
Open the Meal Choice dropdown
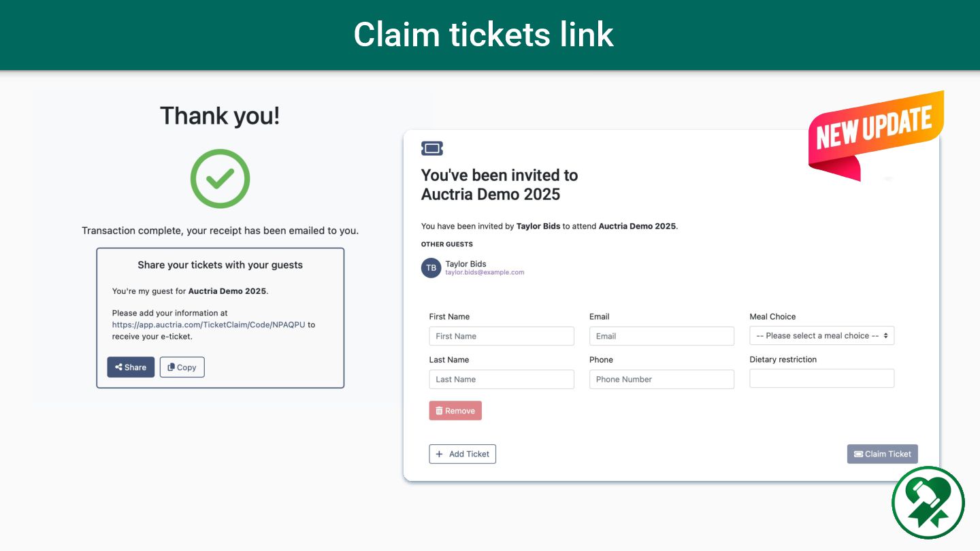(821, 335)
